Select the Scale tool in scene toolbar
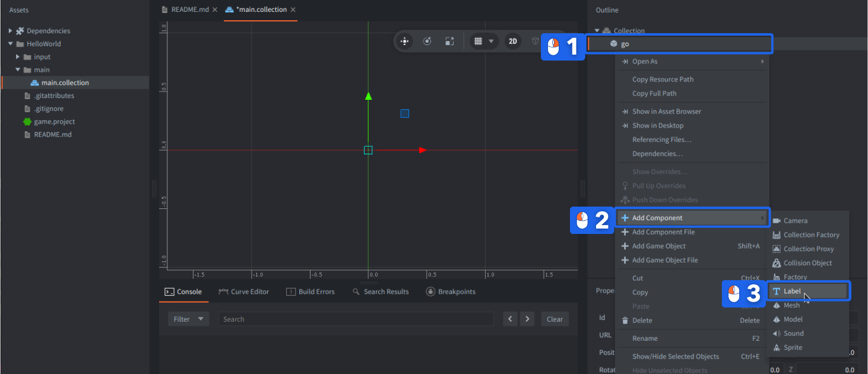This screenshot has height=374, width=868. 449,42
